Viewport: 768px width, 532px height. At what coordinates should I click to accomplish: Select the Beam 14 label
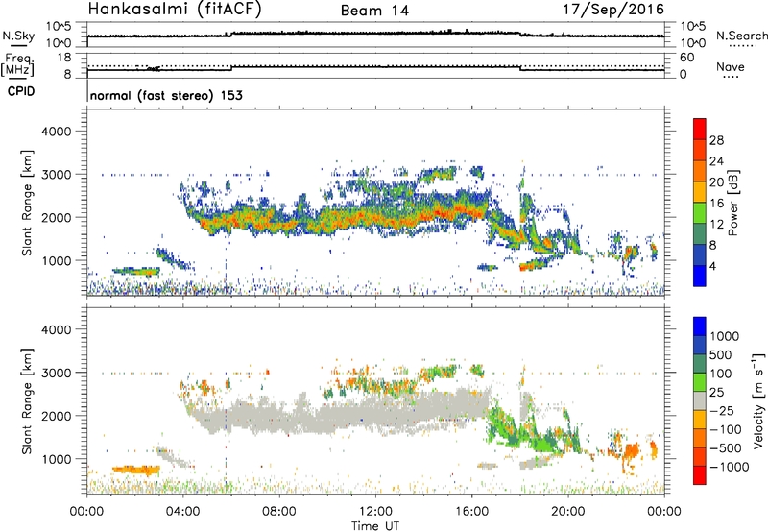click(x=374, y=11)
